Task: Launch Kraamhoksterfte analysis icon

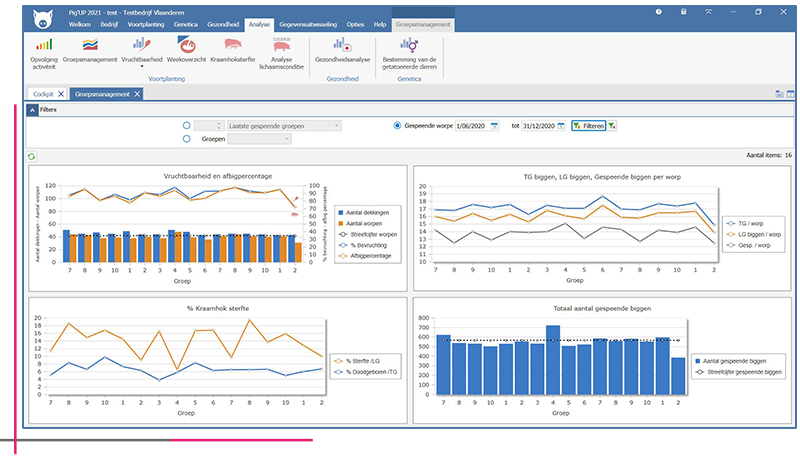Action: click(233, 44)
